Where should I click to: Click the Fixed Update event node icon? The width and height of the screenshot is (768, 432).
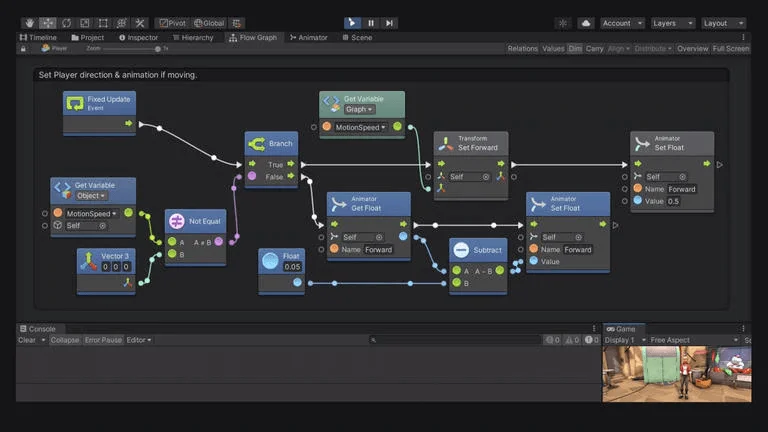(x=75, y=103)
